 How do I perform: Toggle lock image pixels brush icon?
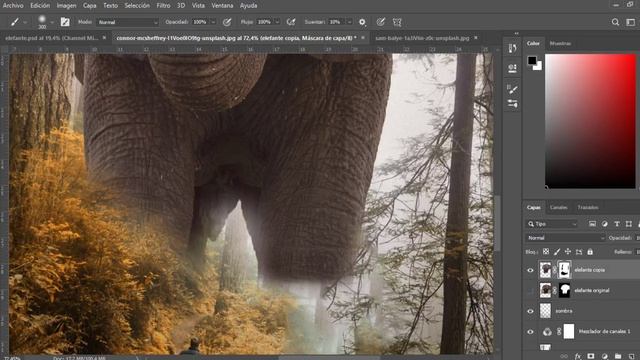[x=557, y=252]
